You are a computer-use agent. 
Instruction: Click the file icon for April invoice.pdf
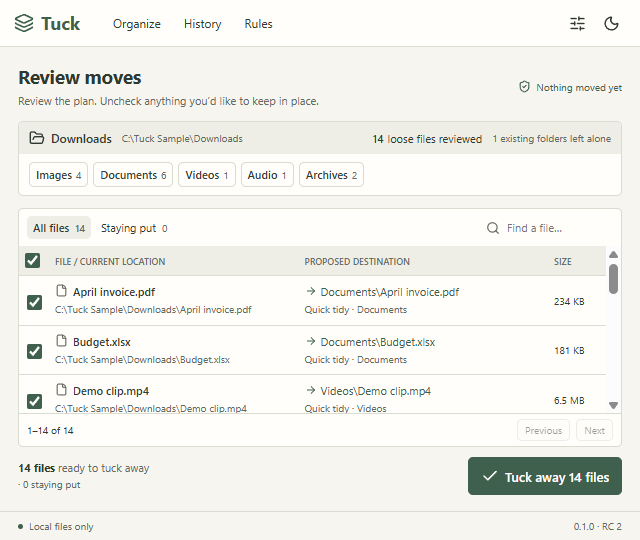tap(61, 291)
